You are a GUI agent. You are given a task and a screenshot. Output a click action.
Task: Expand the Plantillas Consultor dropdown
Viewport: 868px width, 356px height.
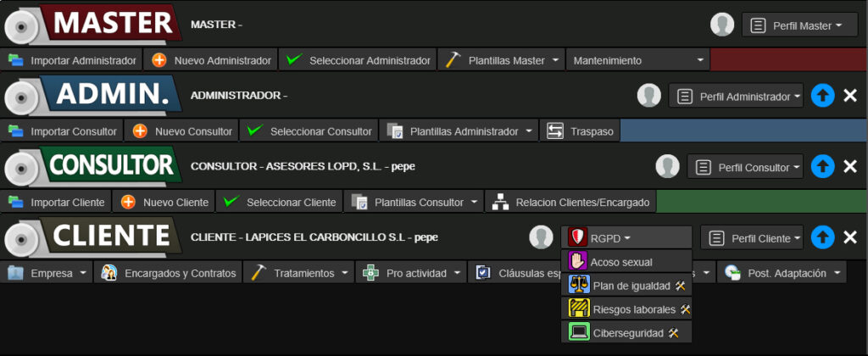click(x=414, y=203)
